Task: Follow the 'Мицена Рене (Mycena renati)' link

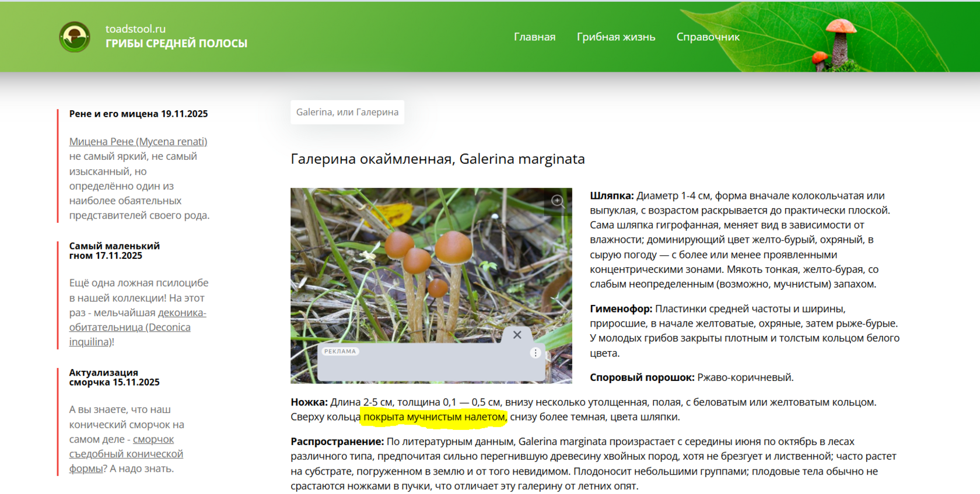Action: (138, 141)
